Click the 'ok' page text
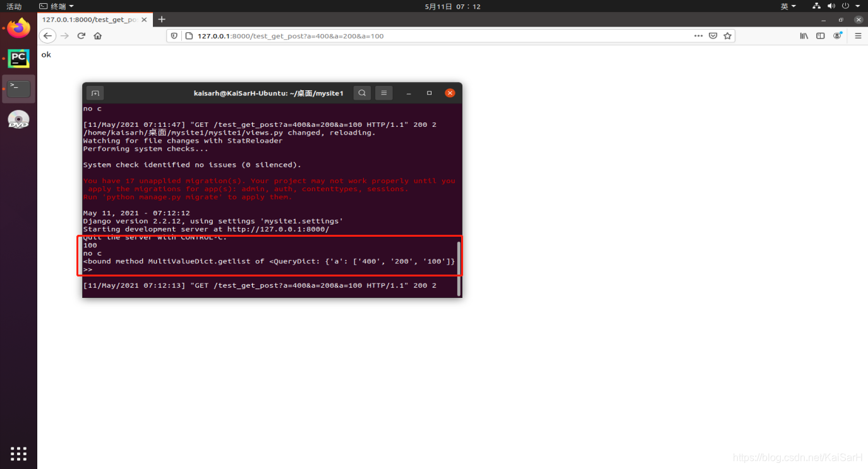The width and height of the screenshot is (868, 469). pos(46,55)
